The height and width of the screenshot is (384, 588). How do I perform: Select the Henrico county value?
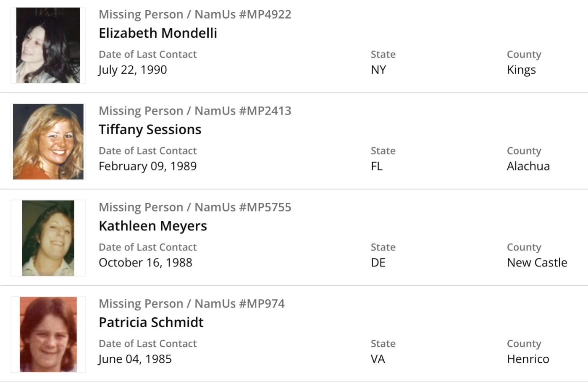click(x=528, y=359)
